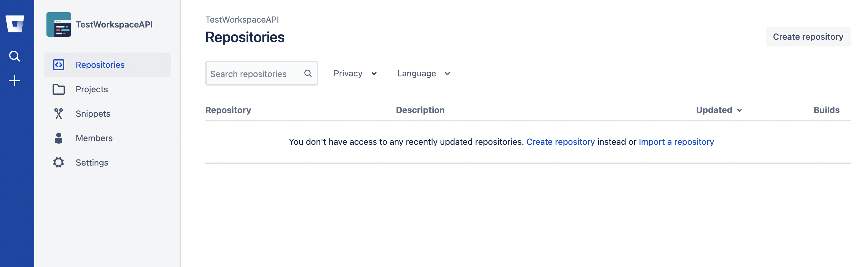Click the Projects folder icon

[59, 89]
